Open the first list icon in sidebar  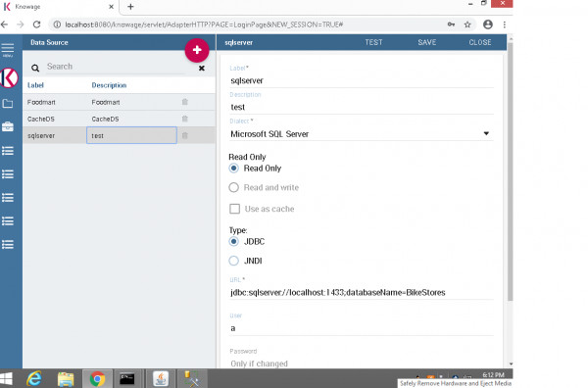[x=8, y=151]
